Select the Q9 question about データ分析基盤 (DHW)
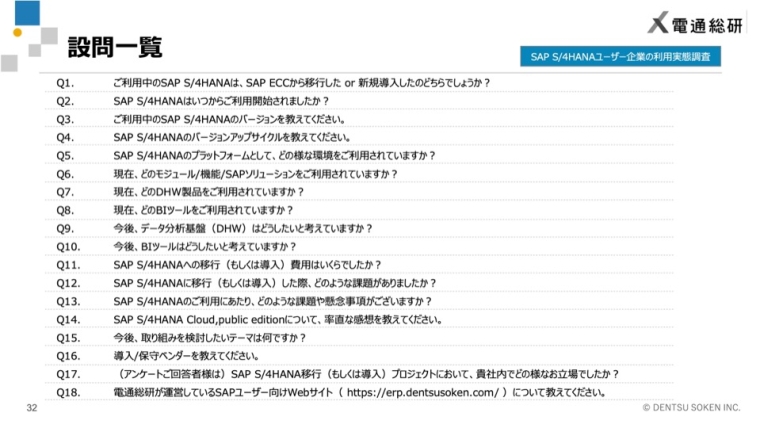The image size is (760, 428). 243,228
